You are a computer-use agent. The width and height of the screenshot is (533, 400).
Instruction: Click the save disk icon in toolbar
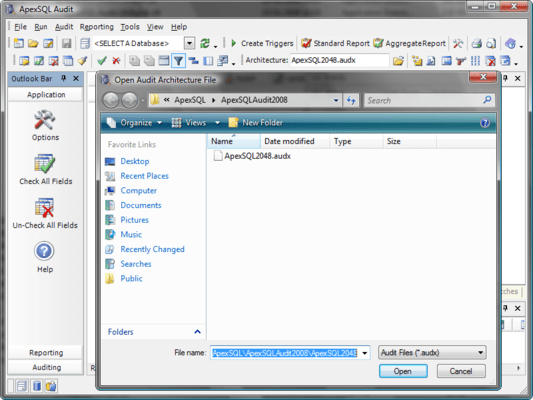[66, 43]
